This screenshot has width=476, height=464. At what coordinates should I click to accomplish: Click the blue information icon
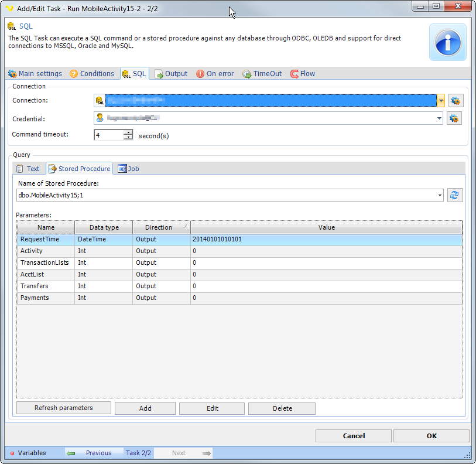click(x=448, y=42)
